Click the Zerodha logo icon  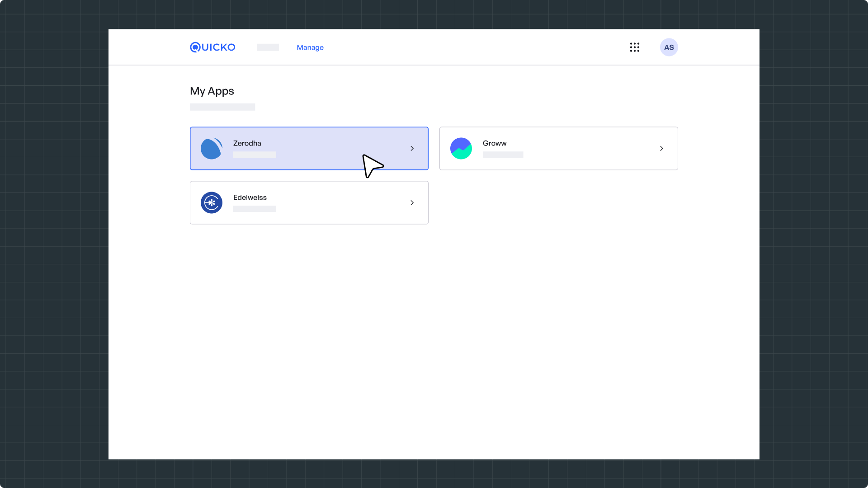(212, 149)
